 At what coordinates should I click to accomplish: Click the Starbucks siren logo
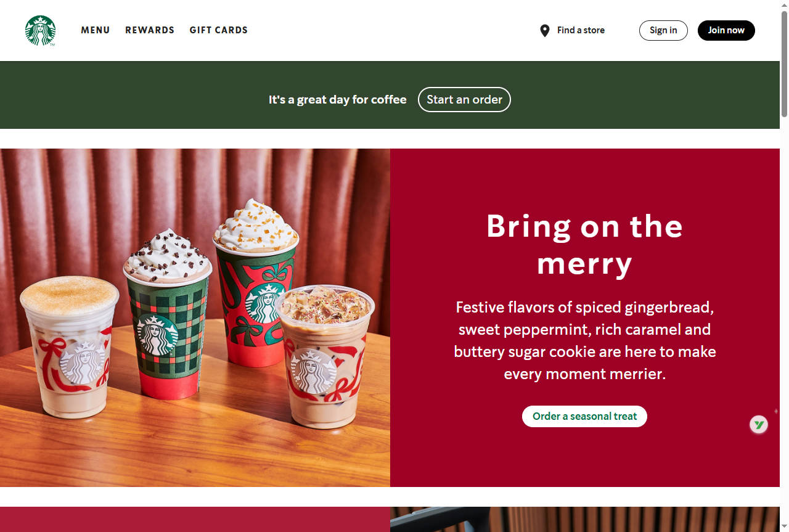click(40, 31)
